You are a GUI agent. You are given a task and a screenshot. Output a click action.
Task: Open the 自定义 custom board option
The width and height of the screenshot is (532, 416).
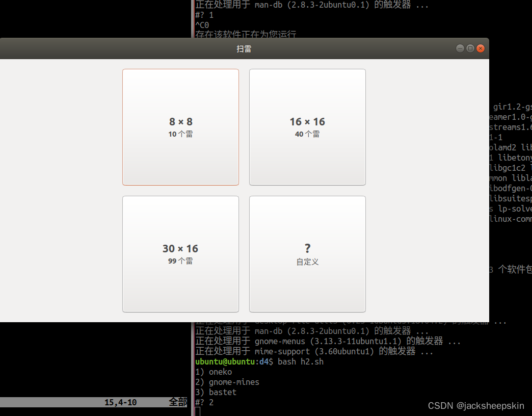click(x=307, y=254)
